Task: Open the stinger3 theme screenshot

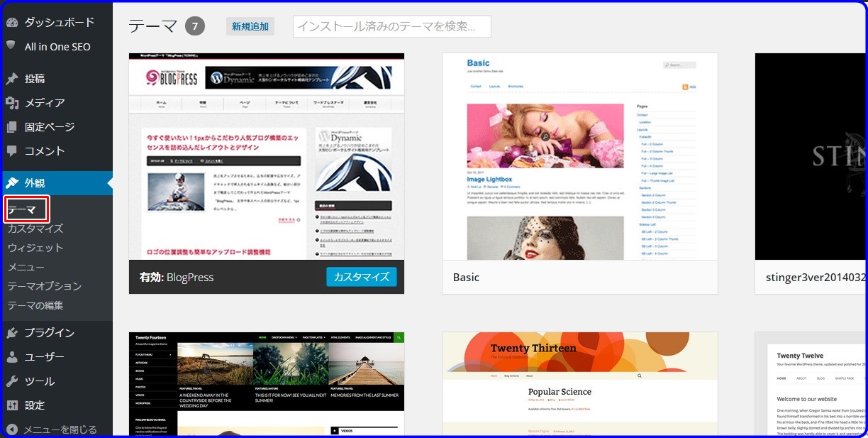Action: coord(811,156)
